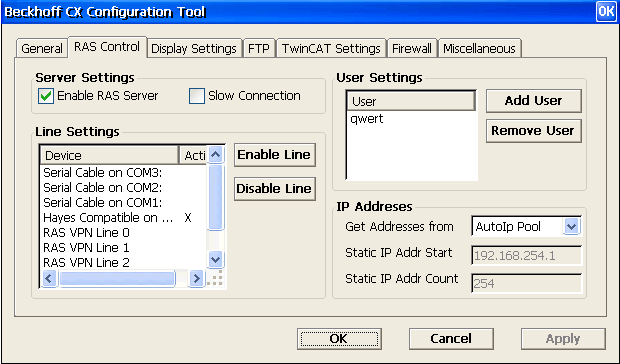Toggle the Slow Connection checkbox
The width and height of the screenshot is (620, 364).
click(x=197, y=96)
